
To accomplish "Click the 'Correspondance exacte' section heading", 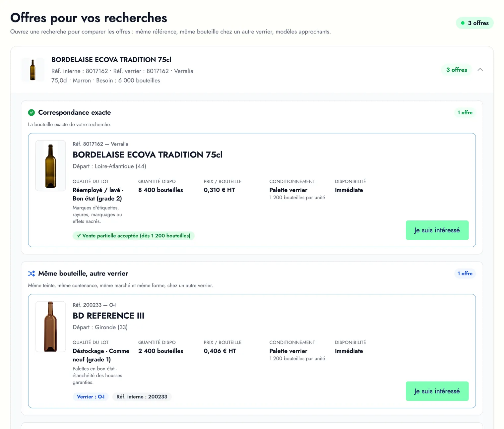I will click(x=75, y=113).
